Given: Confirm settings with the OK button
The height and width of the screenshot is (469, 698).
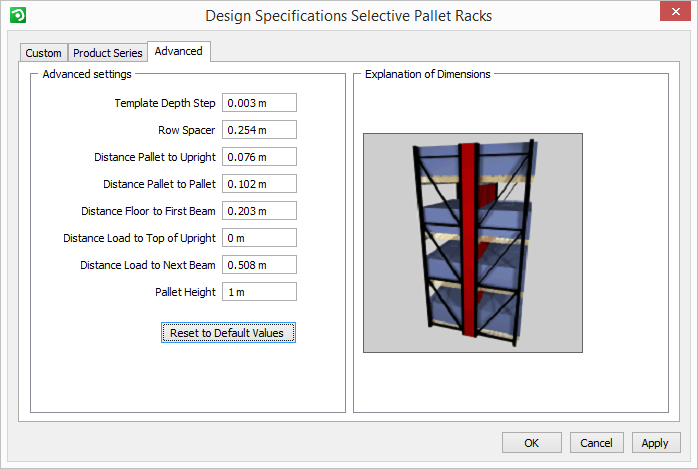Looking at the screenshot, I should tap(531, 443).
